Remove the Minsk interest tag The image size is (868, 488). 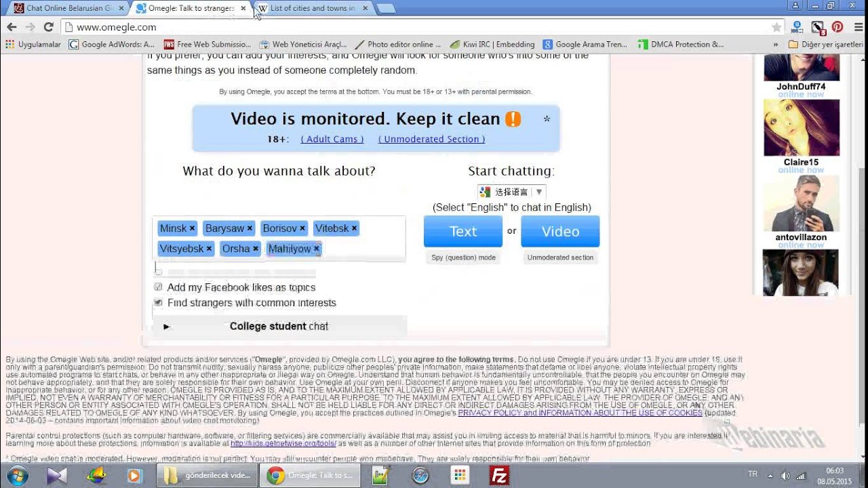click(x=192, y=228)
